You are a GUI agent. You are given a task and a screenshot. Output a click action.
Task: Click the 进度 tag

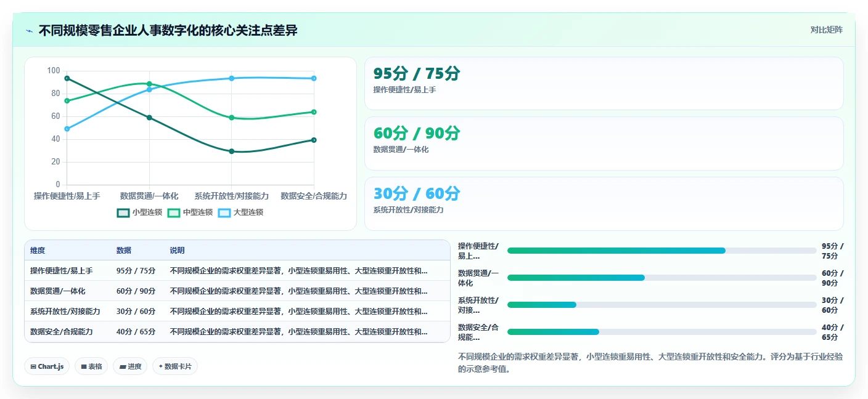pos(130,366)
